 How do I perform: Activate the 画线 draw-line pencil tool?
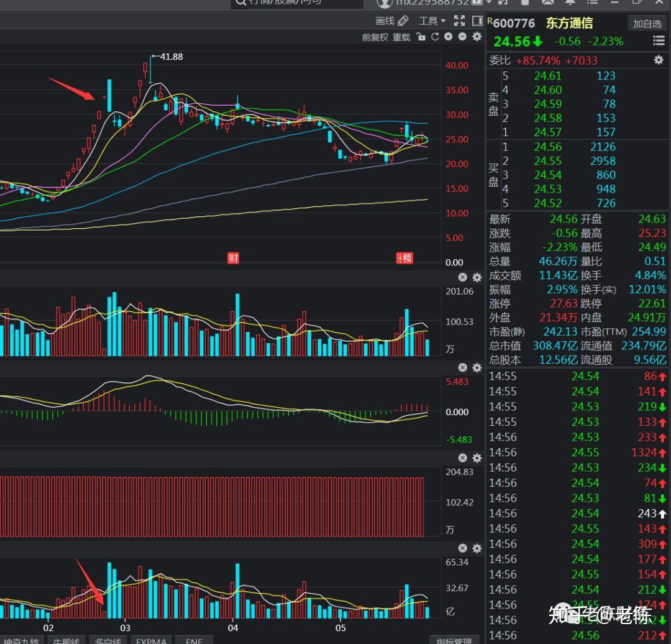tap(391, 21)
